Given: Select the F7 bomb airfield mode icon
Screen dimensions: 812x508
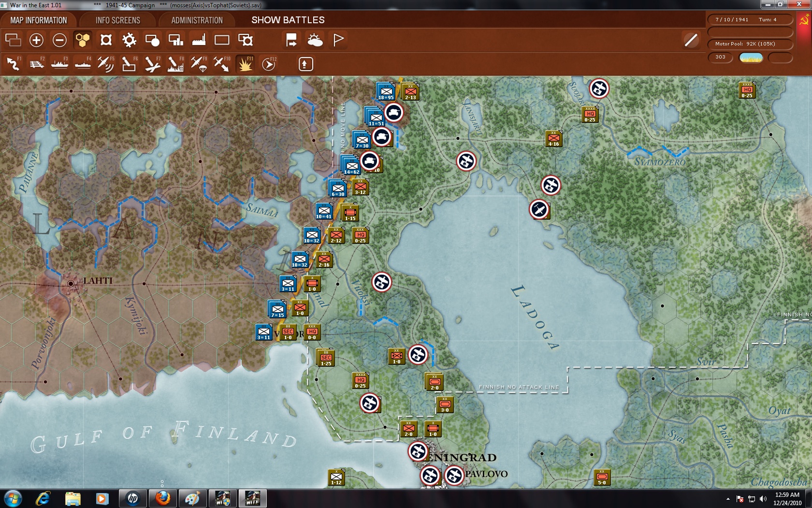Looking at the screenshot, I should click(x=152, y=64).
